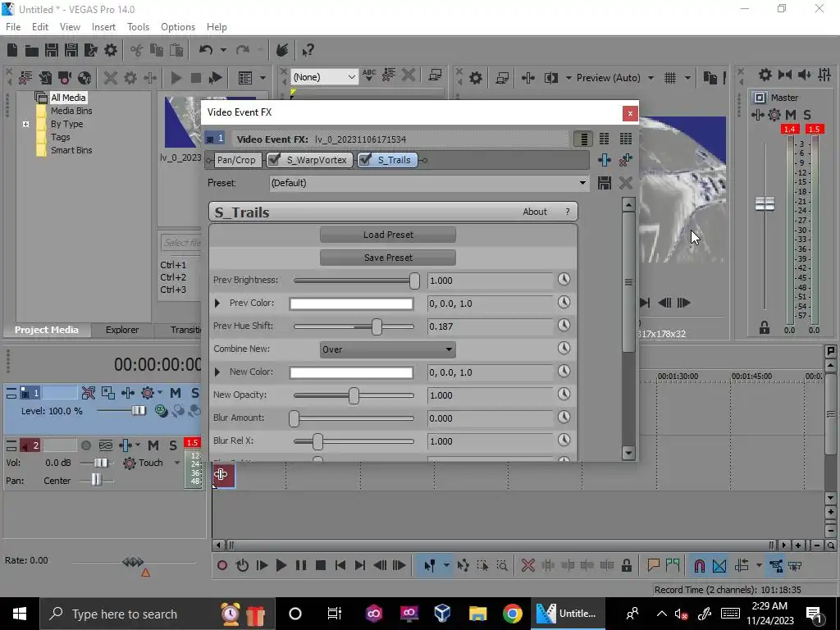840x630 pixels.
Task: Mute video track 1 with M button
Action: click(176, 393)
